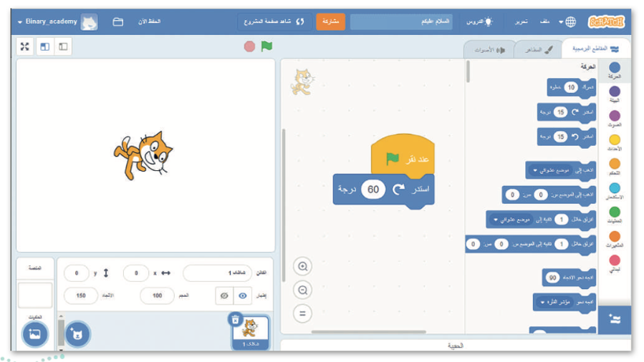
Task: Enter full screen stage mode
Action: tap(25, 47)
